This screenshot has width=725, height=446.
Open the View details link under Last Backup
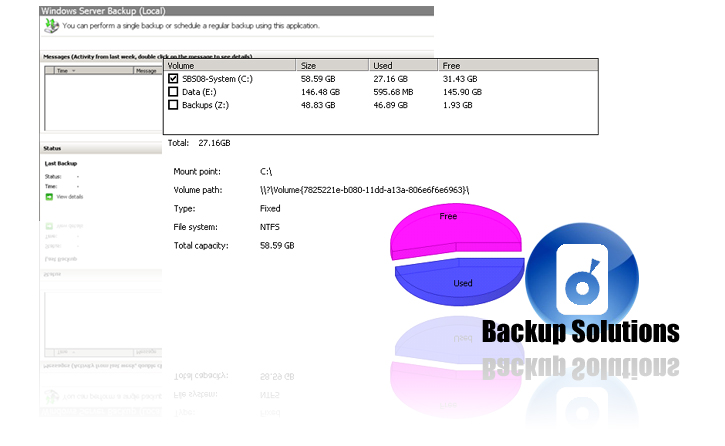70,197
